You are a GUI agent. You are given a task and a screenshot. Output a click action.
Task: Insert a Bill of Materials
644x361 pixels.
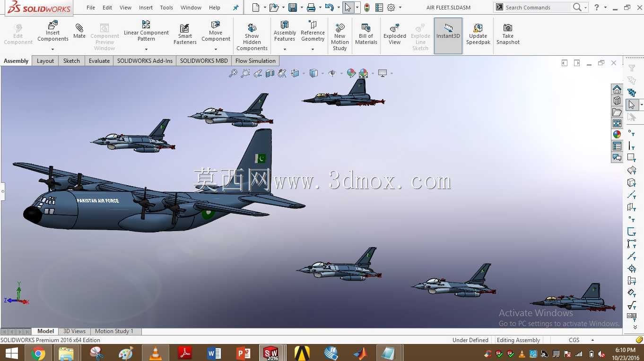coord(366,34)
